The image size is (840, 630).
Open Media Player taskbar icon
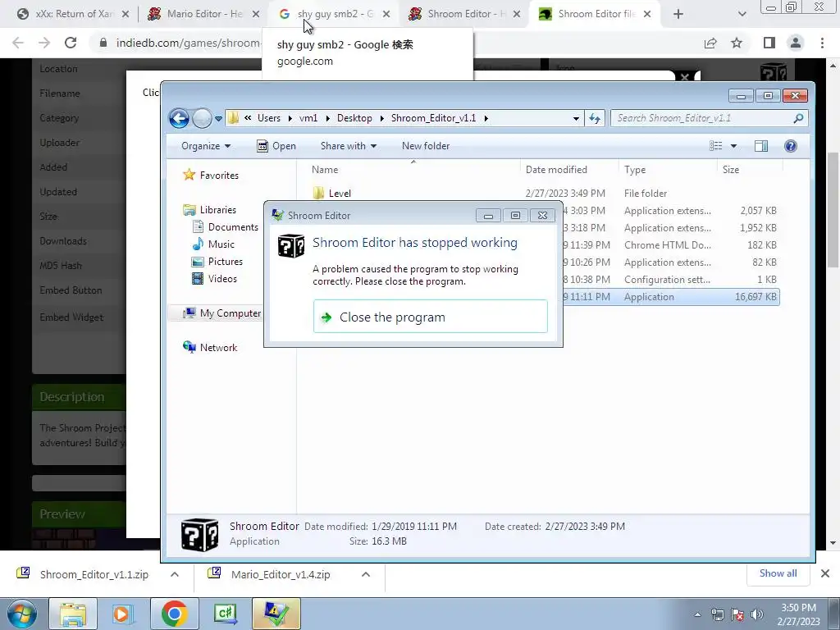(x=122, y=614)
